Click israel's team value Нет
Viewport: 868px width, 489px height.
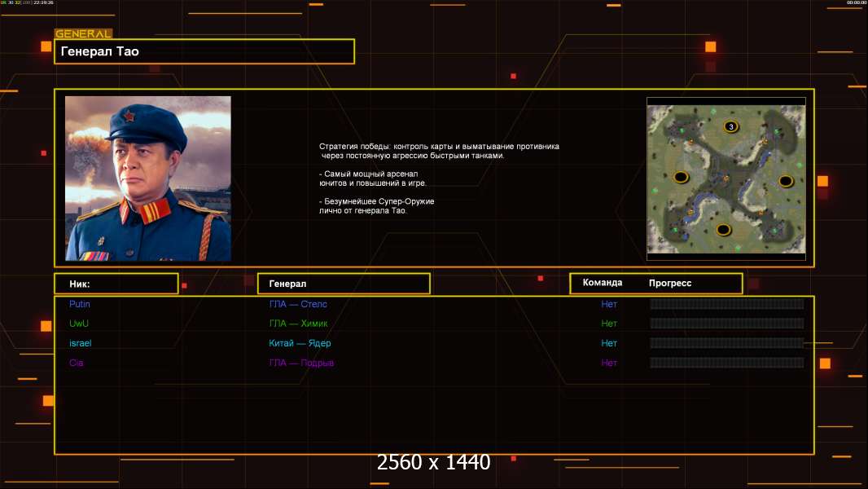pyautogui.click(x=609, y=343)
